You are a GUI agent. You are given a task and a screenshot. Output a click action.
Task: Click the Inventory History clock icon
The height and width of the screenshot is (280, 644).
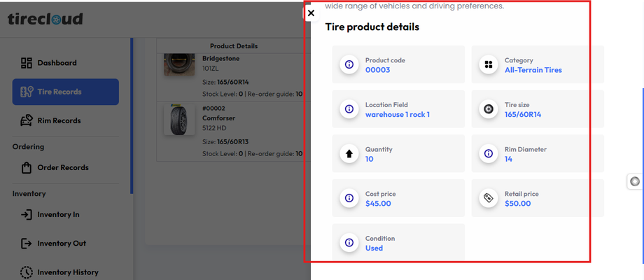click(27, 272)
